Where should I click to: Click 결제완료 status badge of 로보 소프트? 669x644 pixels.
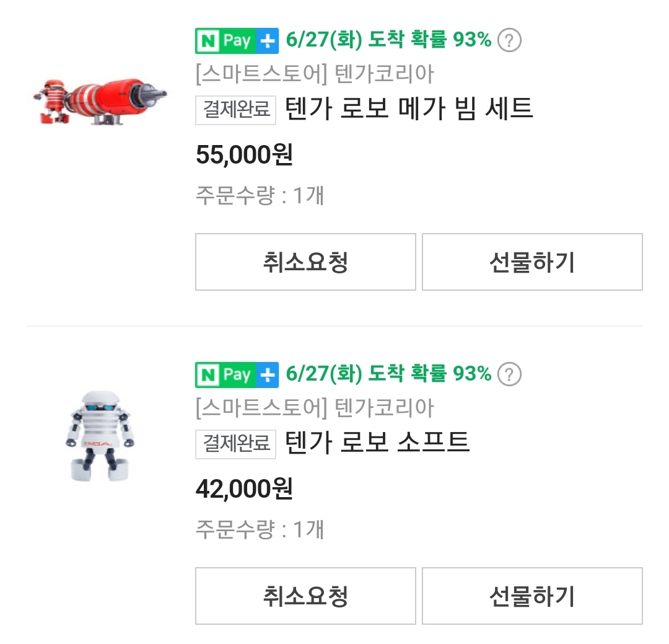(235, 444)
